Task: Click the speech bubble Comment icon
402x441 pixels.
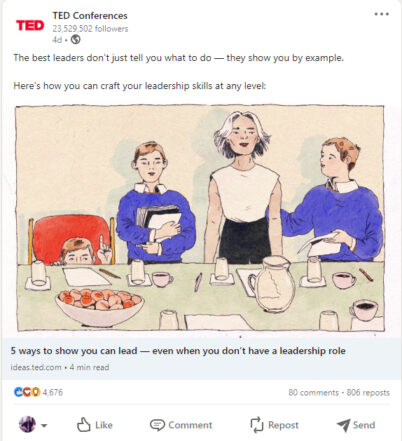Action: 157,425
